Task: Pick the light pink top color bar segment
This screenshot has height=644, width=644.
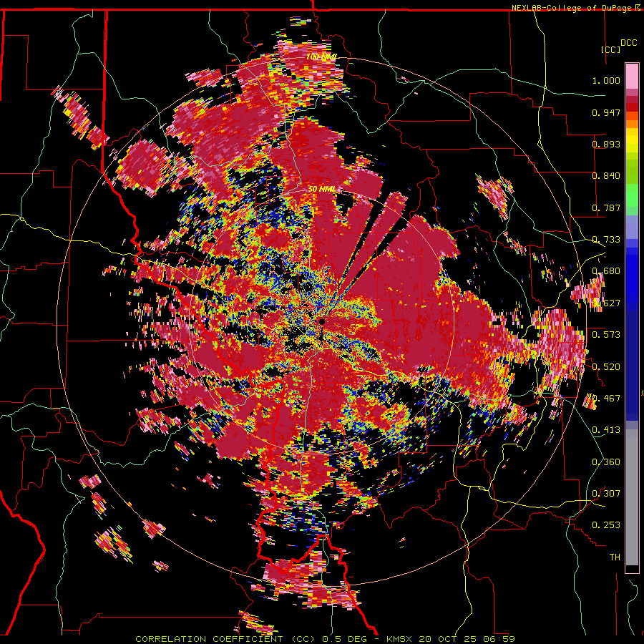Action: [x=632, y=77]
